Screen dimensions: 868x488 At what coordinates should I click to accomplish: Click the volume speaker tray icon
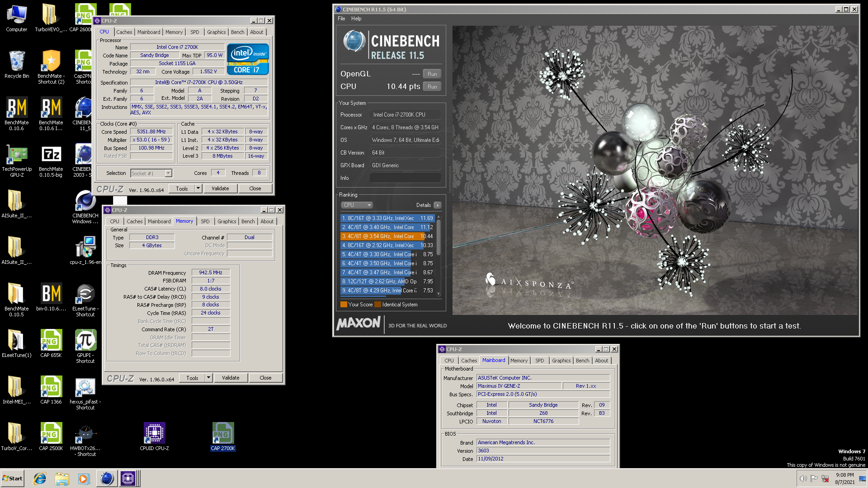(803, 479)
